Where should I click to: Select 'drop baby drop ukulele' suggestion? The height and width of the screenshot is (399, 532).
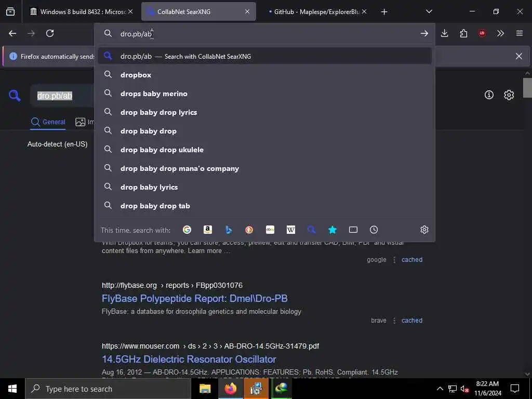[264, 150]
